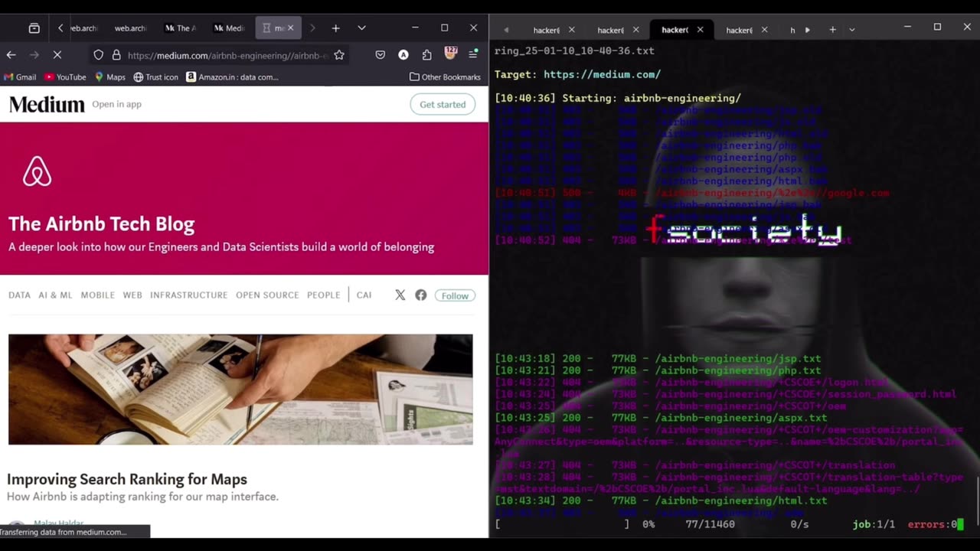The width and height of the screenshot is (980, 551).
Task: Open Firefox application hamburger menu
Action: pyautogui.click(x=473, y=55)
